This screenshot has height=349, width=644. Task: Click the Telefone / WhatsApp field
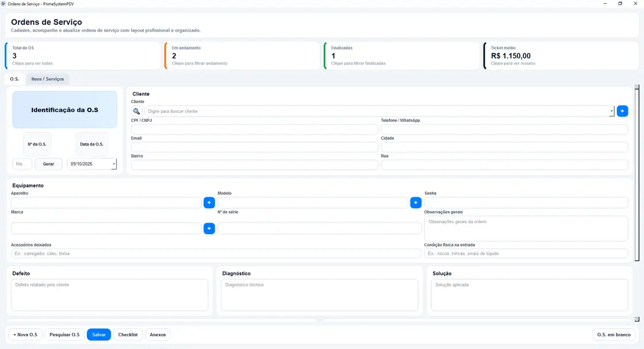504,129
